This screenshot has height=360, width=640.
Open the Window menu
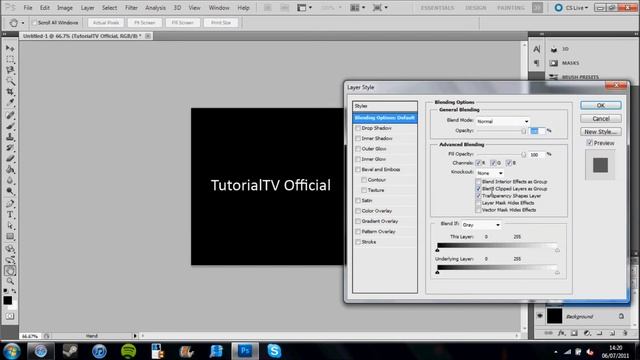click(219, 8)
